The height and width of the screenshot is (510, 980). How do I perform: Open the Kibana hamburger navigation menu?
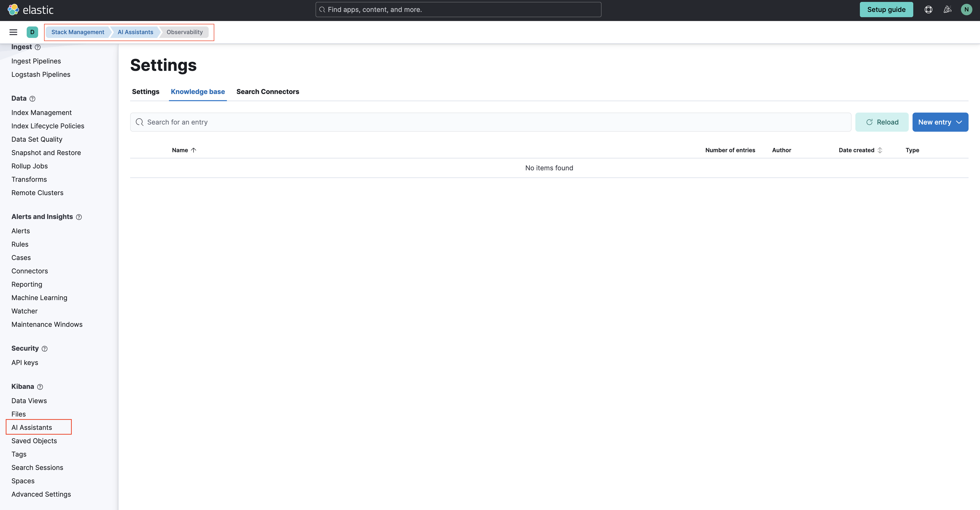click(13, 32)
